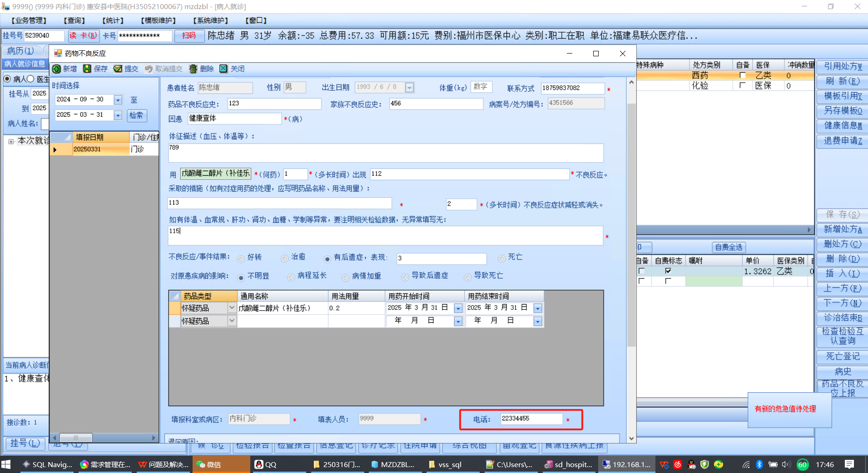Image resolution: width=868 pixels, height=473 pixels.
Task: Click the network tray icon
Action: pyautogui.click(x=746, y=464)
